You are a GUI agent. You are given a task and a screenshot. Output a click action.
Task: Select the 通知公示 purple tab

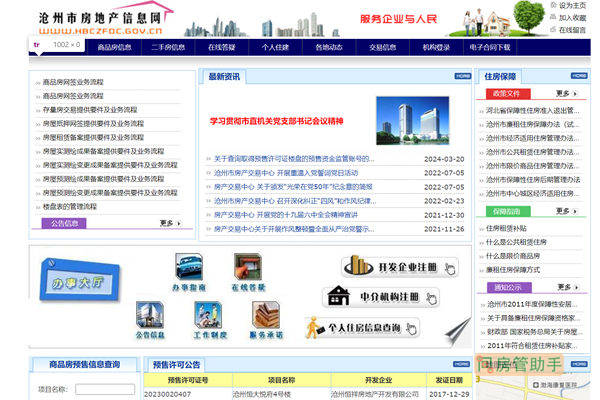(509, 287)
